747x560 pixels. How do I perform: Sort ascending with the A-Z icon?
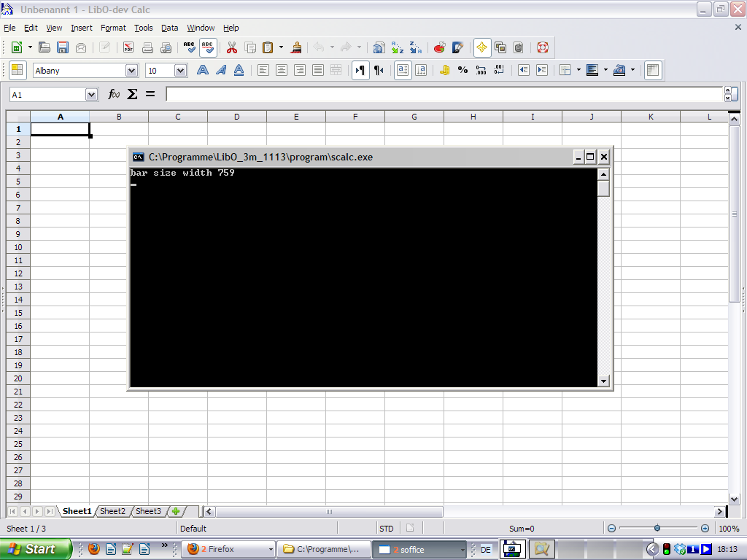tap(397, 47)
